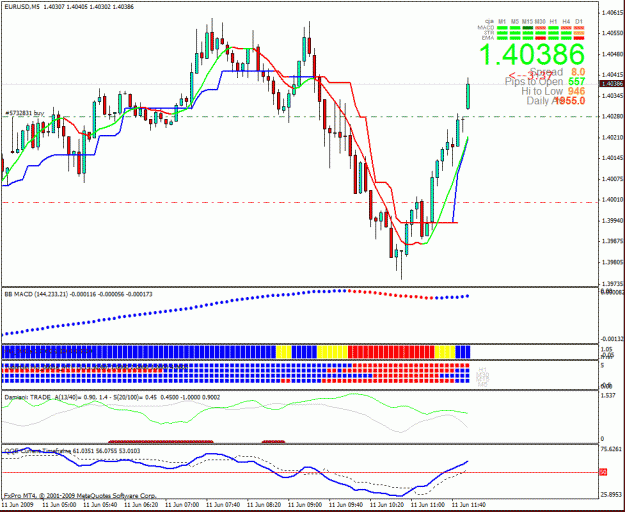The height and width of the screenshot is (512, 625).
Task: Click the latest teal candle on chart
Action: pos(468,96)
